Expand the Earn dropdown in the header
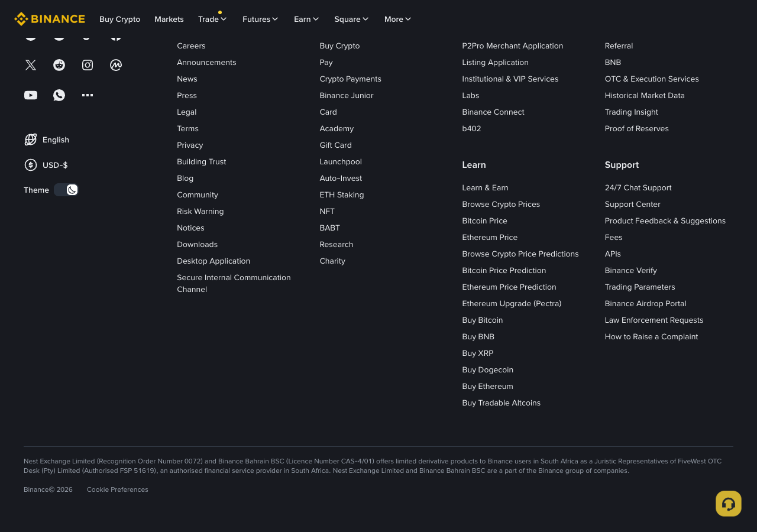Screen dimensions: 757x532 point(306,19)
